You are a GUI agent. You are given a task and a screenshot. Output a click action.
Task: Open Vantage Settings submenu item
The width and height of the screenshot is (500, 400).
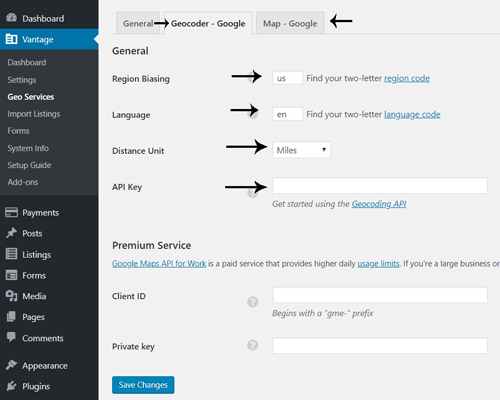pyautogui.click(x=22, y=80)
